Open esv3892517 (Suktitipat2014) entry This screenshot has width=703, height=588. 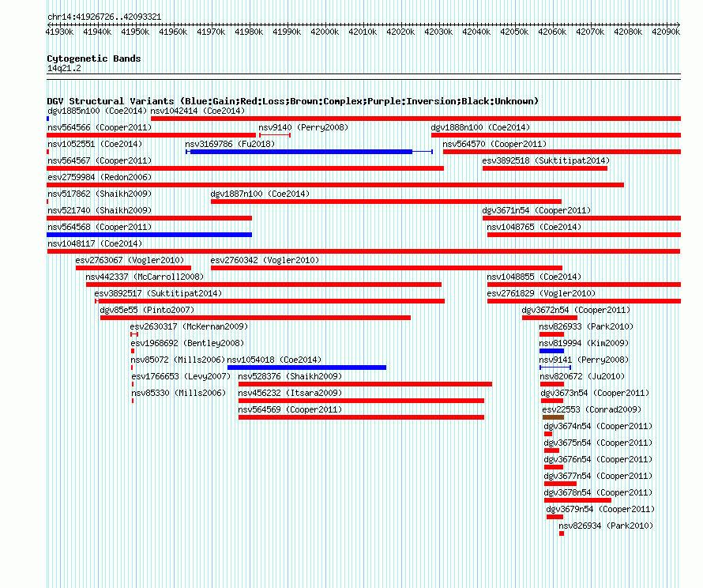(x=158, y=293)
